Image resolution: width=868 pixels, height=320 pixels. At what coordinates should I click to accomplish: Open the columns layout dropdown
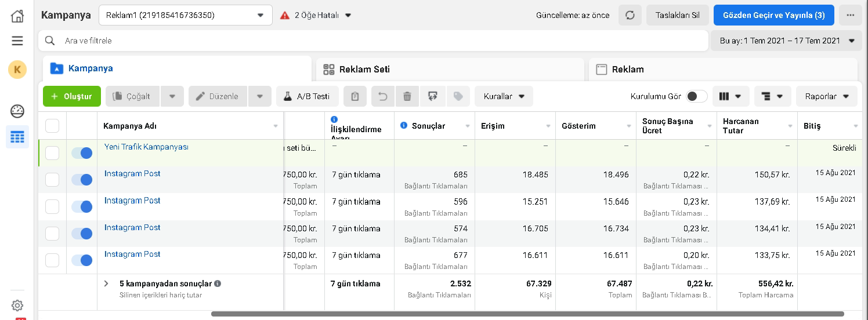[731, 96]
